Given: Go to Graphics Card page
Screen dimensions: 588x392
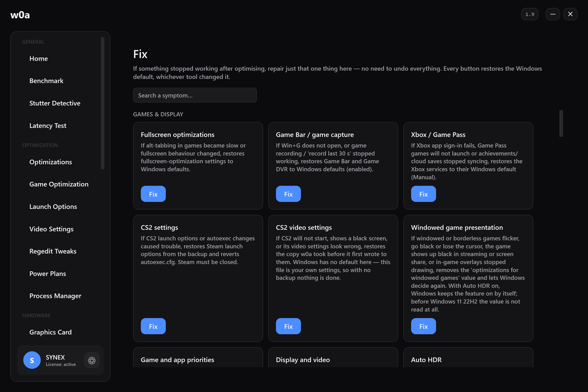Looking at the screenshot, I should [x=51, y=332].
